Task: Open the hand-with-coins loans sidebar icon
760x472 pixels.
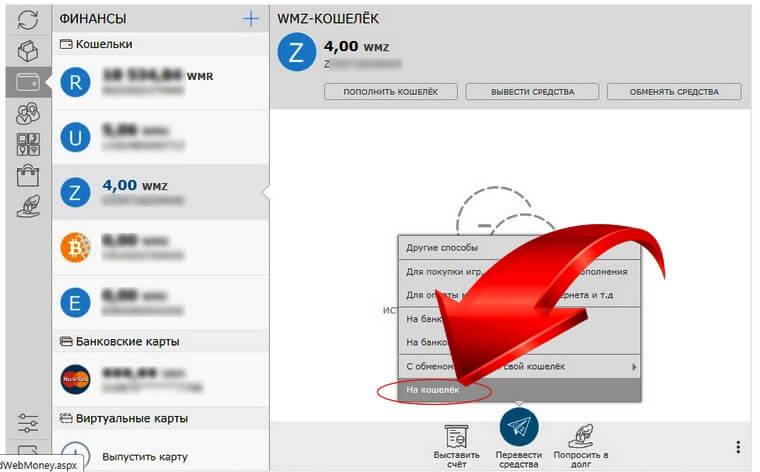Action: click(28, 206)
